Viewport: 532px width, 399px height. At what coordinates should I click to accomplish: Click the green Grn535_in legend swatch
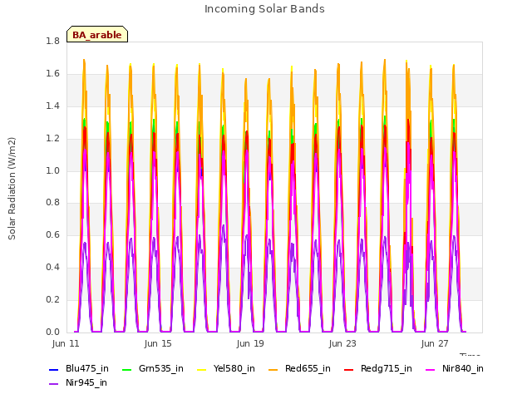(x=126, y=369)
